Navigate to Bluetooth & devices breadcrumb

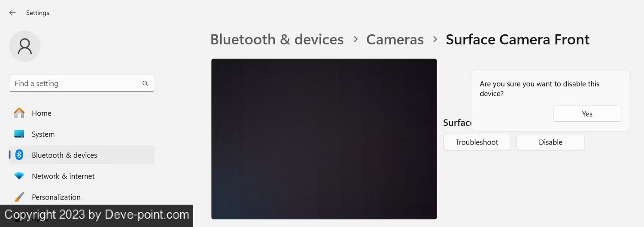coord(277,40)
